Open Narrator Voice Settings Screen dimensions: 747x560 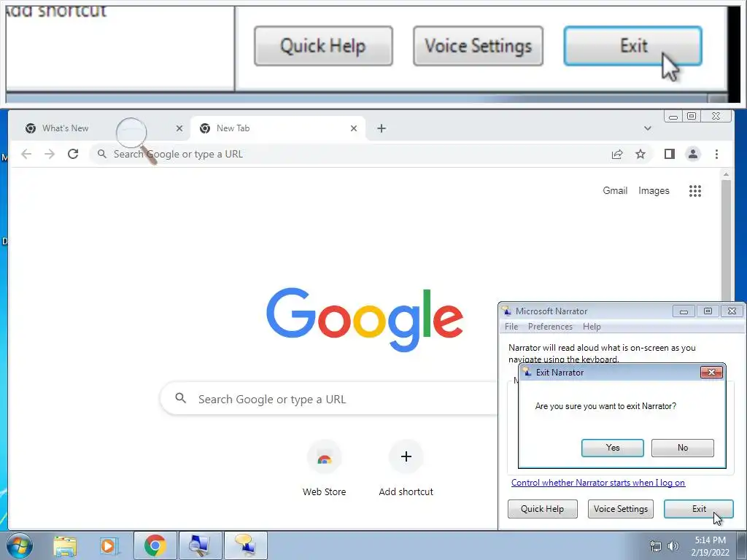[x=621, y=508]
